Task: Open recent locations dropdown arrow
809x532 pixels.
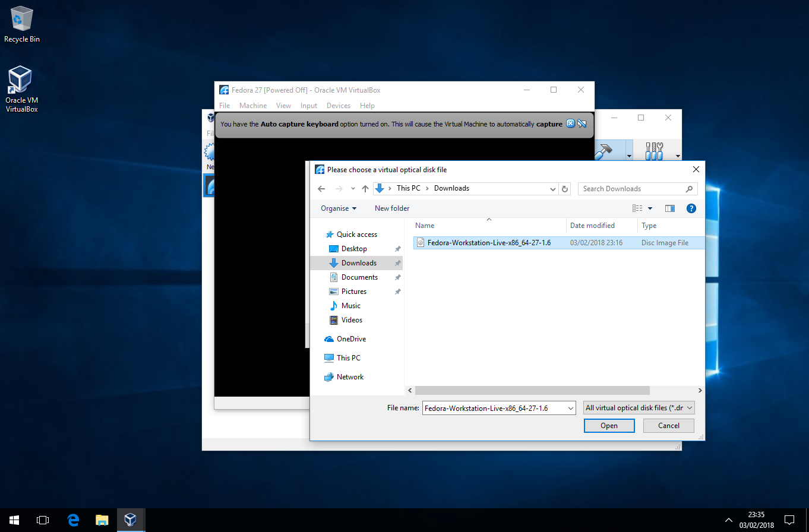Action: (353, 189)
